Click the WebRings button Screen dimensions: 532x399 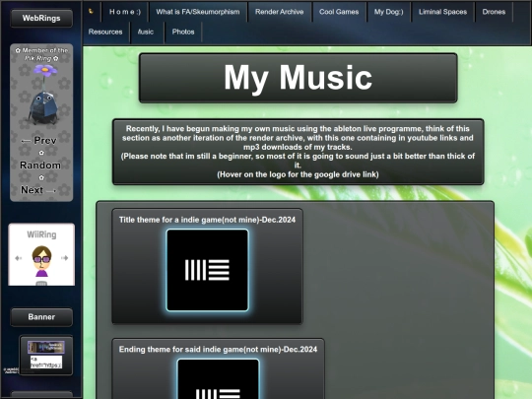[x=41, y=18]
